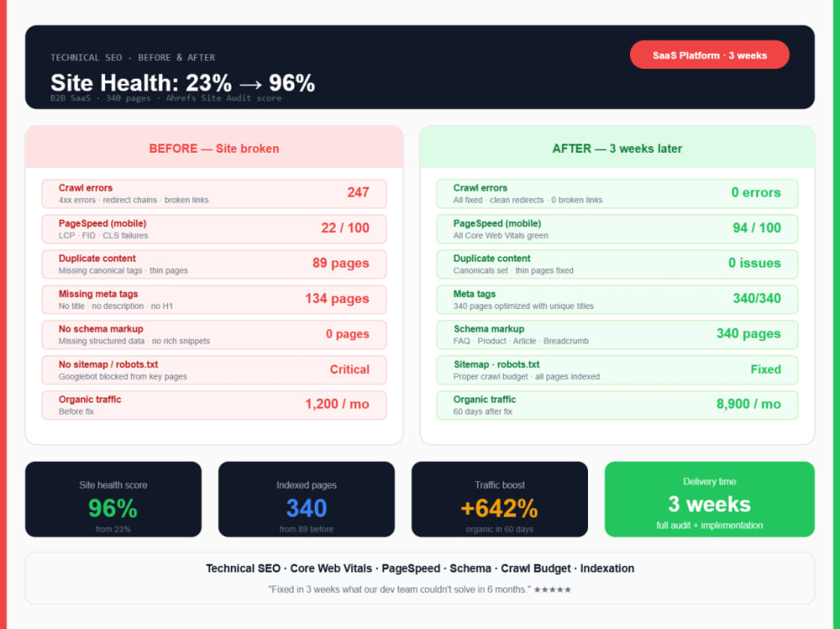Click full audit + implementation text
The height and width of the screenshot is (629, 840).
click(709, 526)
